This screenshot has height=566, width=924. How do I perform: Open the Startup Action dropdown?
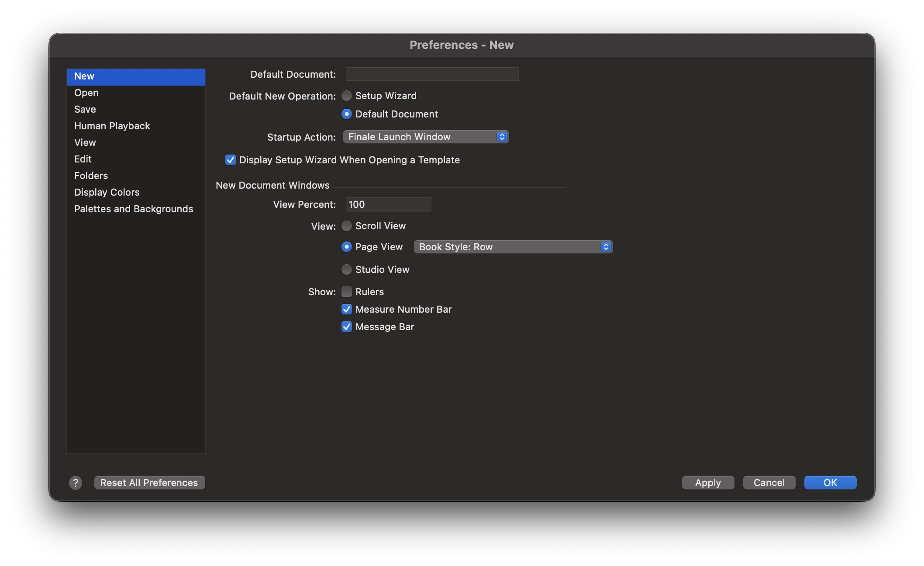click(426, 137)
